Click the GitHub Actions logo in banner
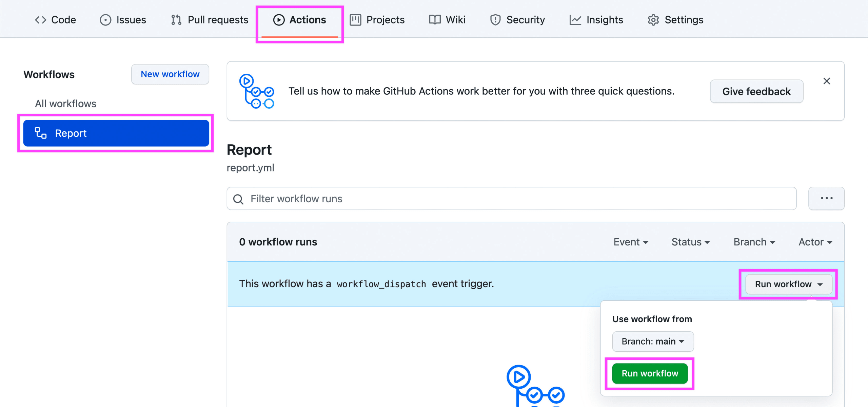868x407 pixels. 257,91
